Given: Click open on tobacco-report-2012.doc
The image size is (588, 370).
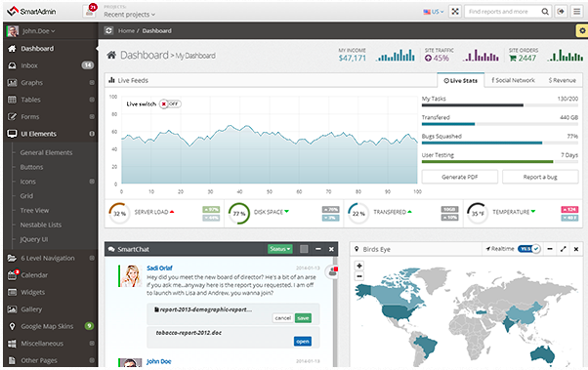Looking at the screenshot, I should click(303, 341).
